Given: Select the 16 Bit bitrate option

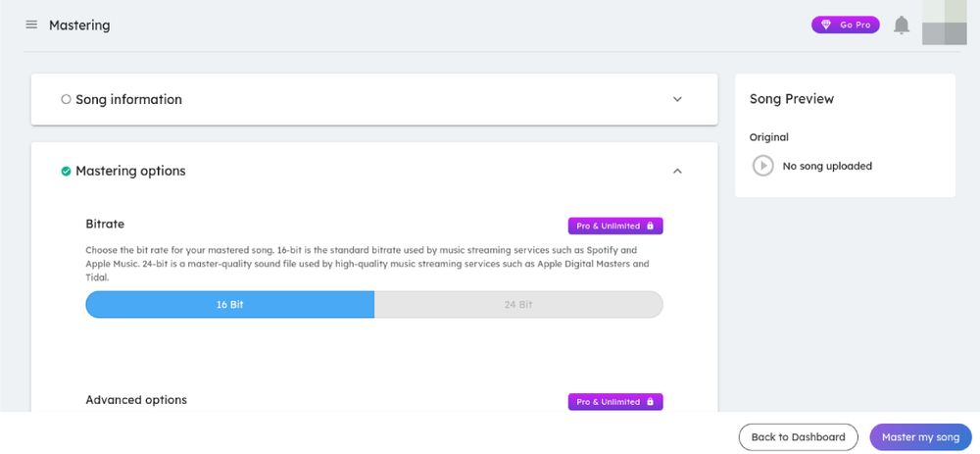Looking at the screenshot, I should [x=230, y=305].
